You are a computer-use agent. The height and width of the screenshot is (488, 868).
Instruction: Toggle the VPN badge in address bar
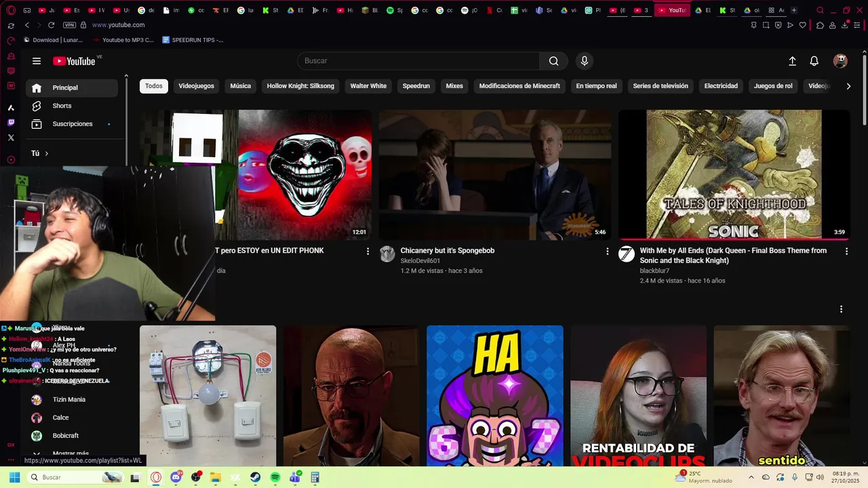[69, 25]
